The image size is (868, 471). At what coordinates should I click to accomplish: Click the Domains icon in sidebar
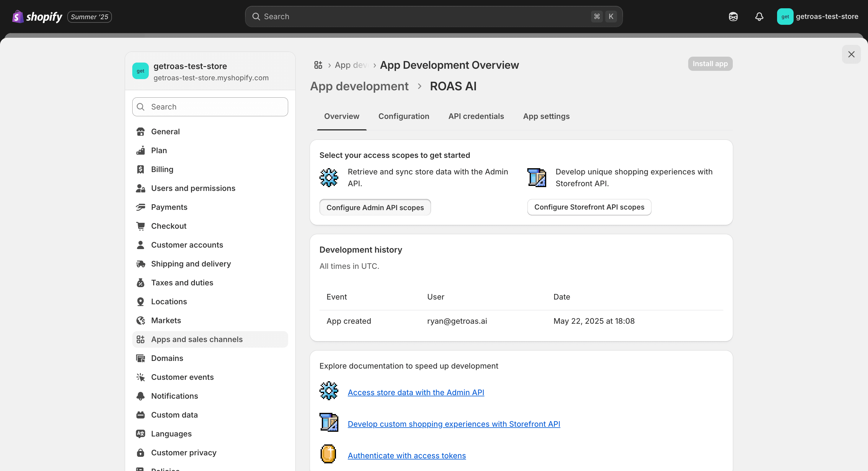(x=141, y=358)
